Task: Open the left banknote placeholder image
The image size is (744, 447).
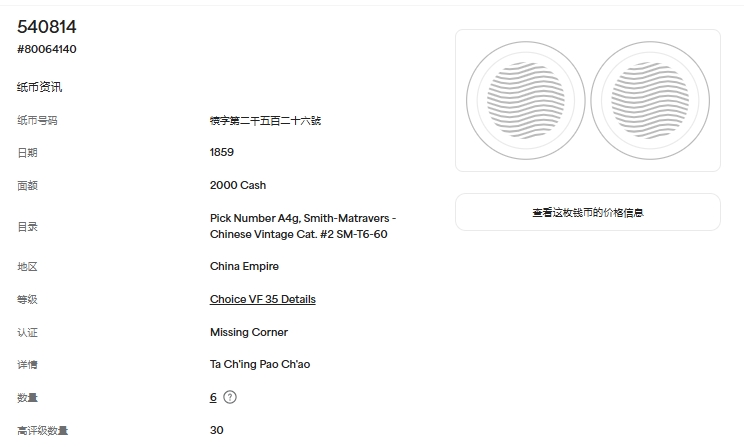Action: click(x=525, y=100)
